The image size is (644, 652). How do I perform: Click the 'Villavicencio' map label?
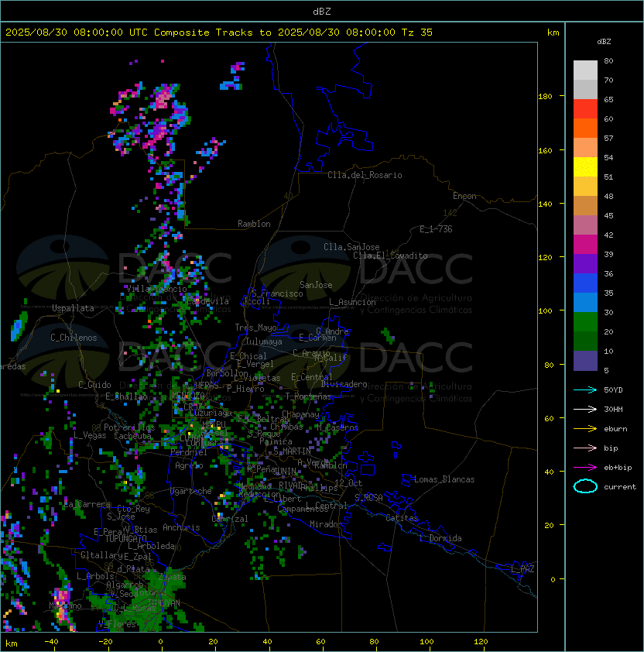coord(156,289)
